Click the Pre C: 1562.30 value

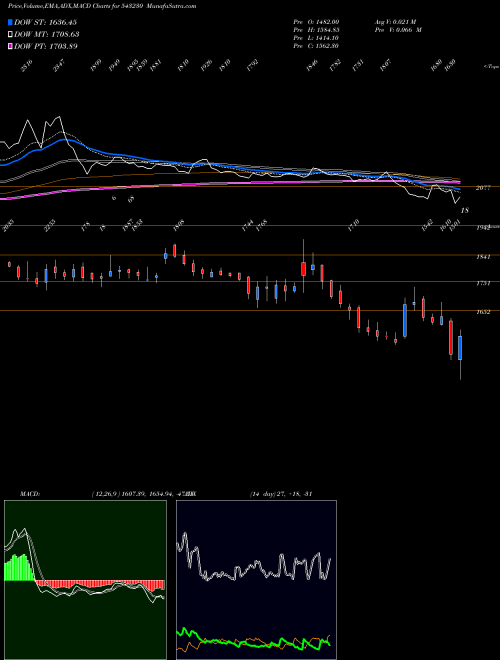316,46
